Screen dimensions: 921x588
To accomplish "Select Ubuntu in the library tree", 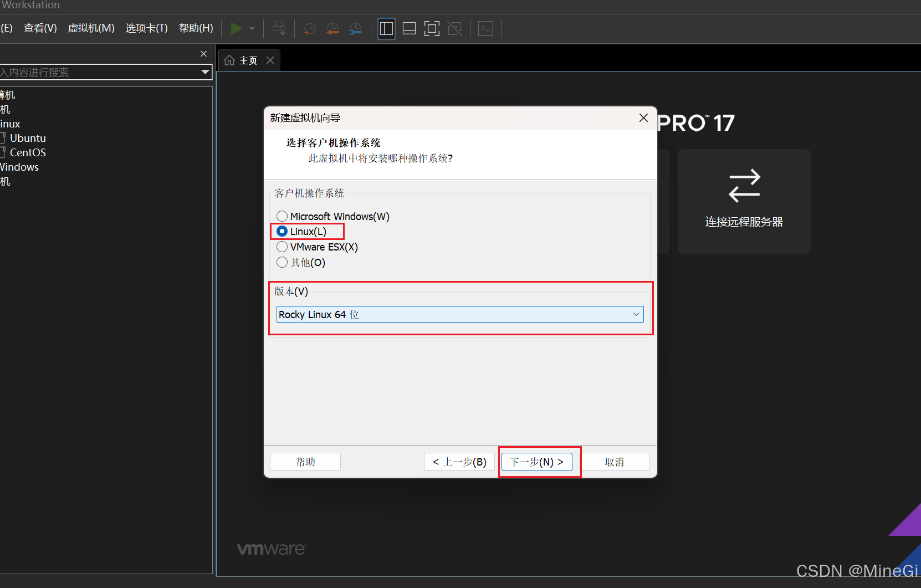I will pyautogui.click(x=27, y=138).
